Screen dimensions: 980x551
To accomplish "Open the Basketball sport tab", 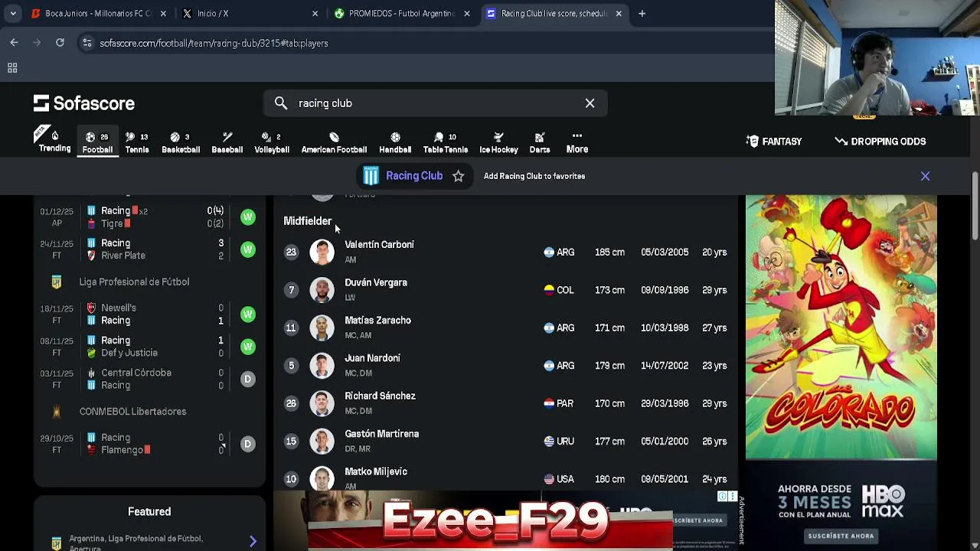I will [181, 142].
